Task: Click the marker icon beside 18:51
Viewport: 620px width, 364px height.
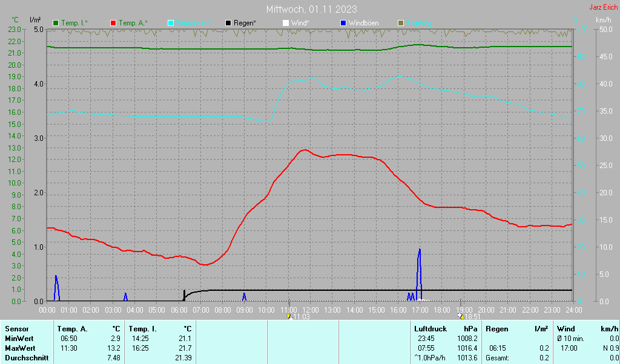Action: point(461,316)
